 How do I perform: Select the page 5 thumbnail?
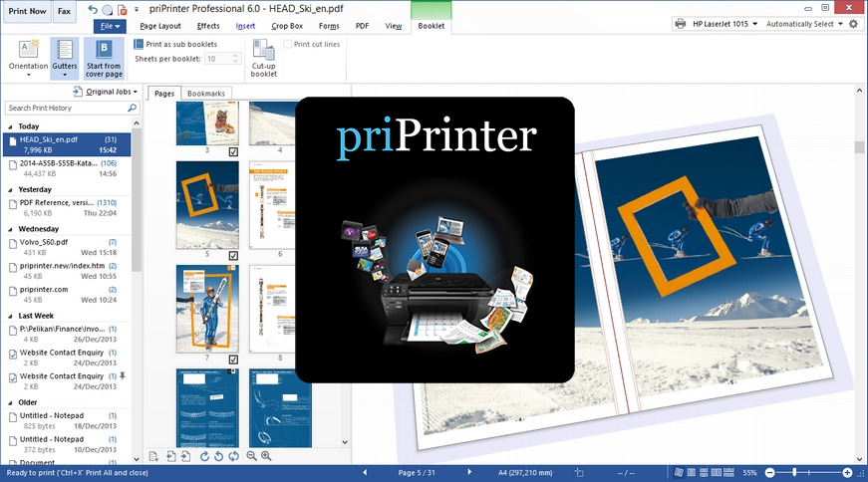[x=207, y=205]
